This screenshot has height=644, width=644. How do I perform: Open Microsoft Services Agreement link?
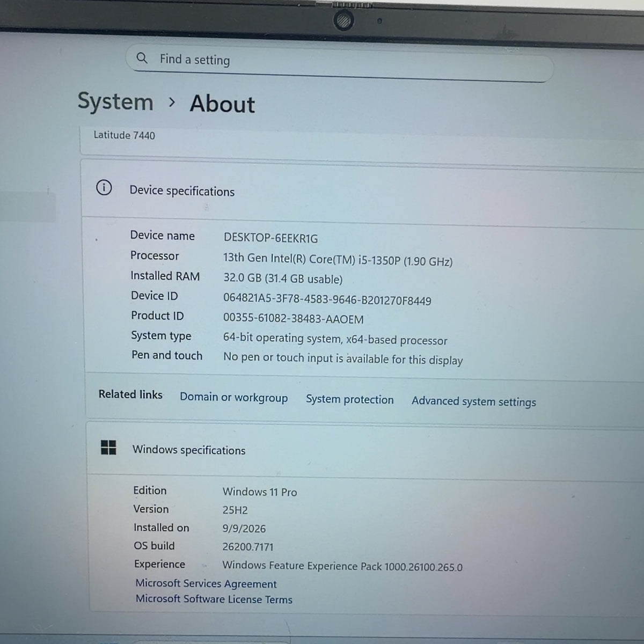click(206, 583)
